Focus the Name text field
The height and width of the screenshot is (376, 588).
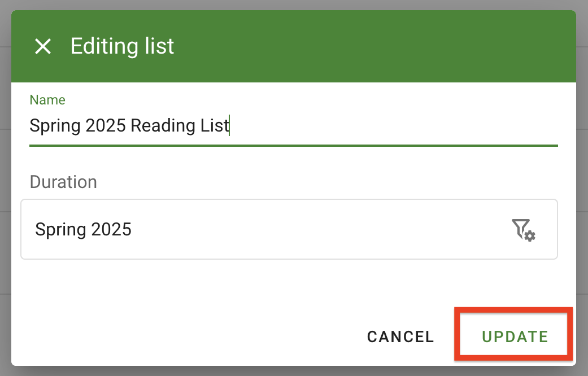click(x=294, y=125)
